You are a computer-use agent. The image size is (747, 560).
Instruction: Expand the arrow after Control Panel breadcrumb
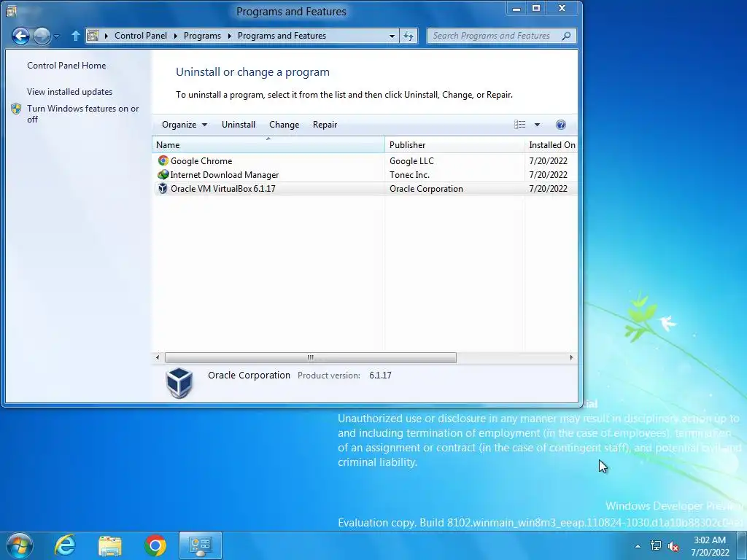tap(176, 36)
